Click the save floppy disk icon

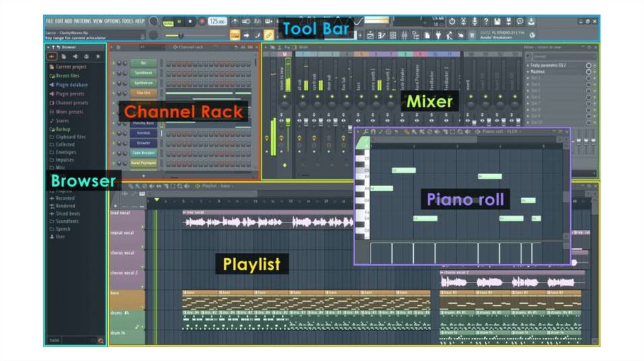tap(497, 21)
